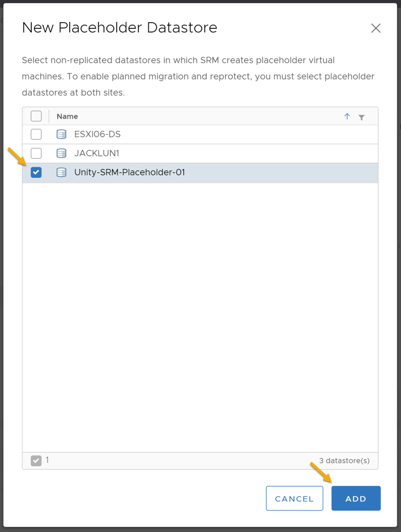This screenshot has height=532, width=401.
Task: Click the CANCEL button
Action: point(295,498)
